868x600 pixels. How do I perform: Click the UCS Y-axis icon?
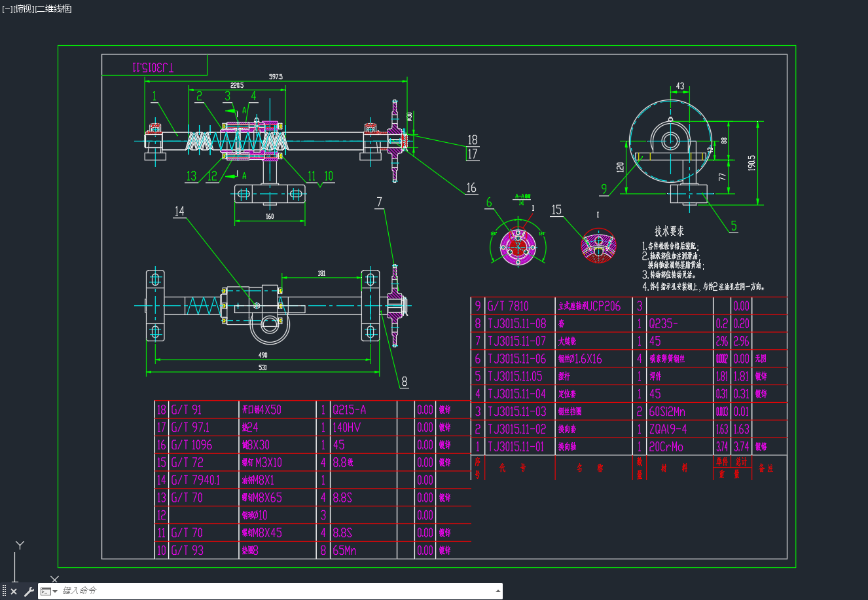tap(20, 545)
